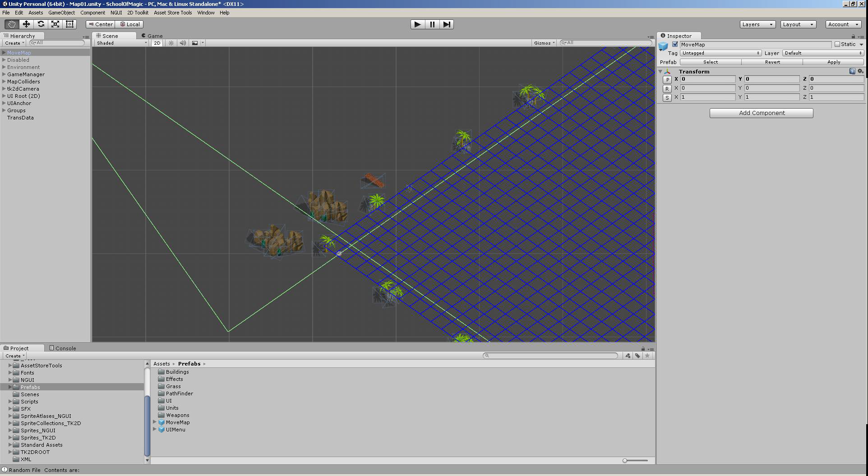Select tk2dCamera in Hierarchy
868x476 pixels.
(23, 89)
